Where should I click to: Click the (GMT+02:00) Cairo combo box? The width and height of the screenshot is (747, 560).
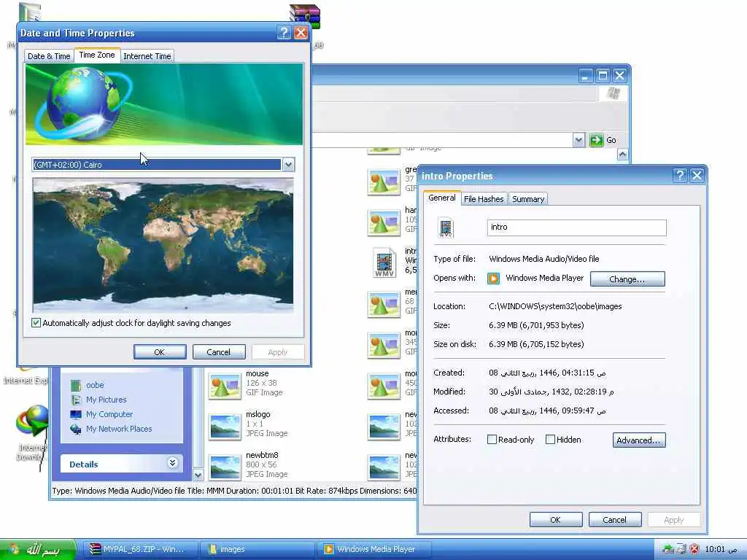click(163, 165)
